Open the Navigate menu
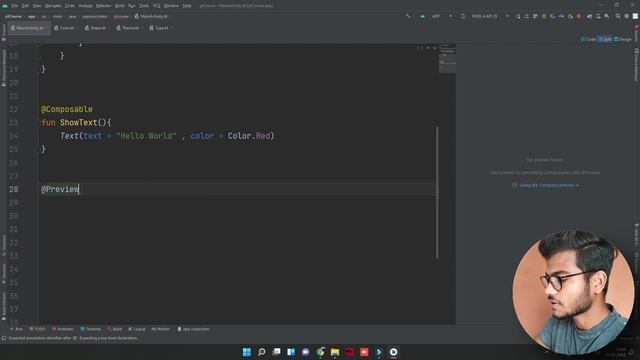 tap(53, 6)
